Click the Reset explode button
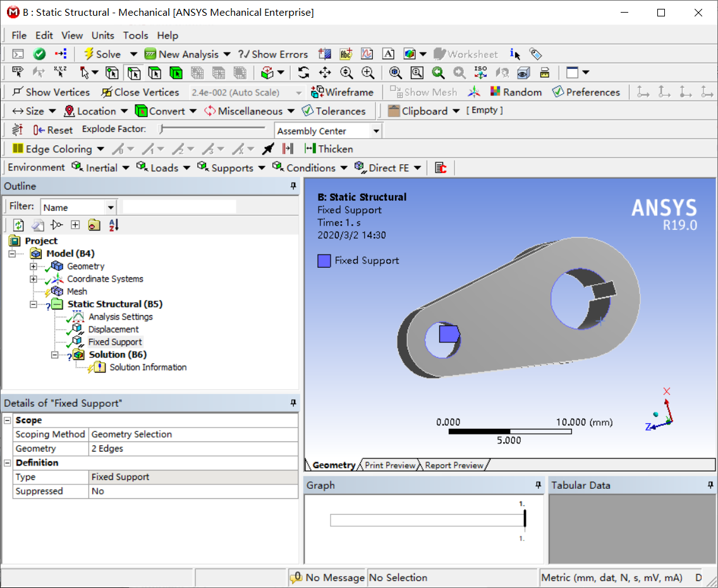The height and width of the screenshot is (588, 718). point(53,130)
